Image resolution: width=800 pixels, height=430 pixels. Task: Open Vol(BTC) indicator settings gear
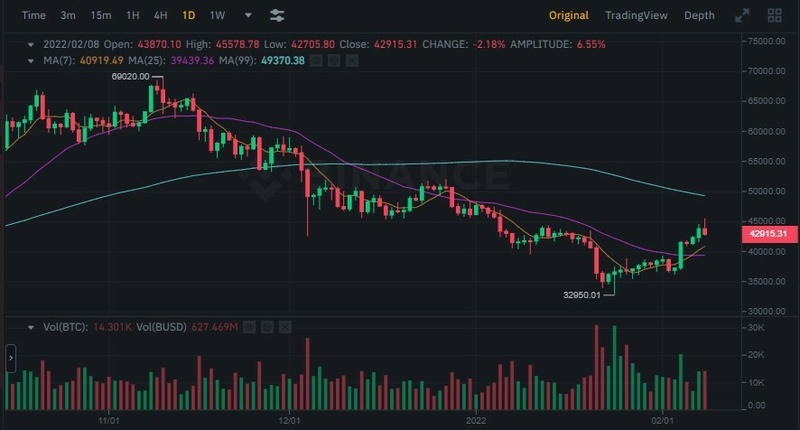(267, 327)
